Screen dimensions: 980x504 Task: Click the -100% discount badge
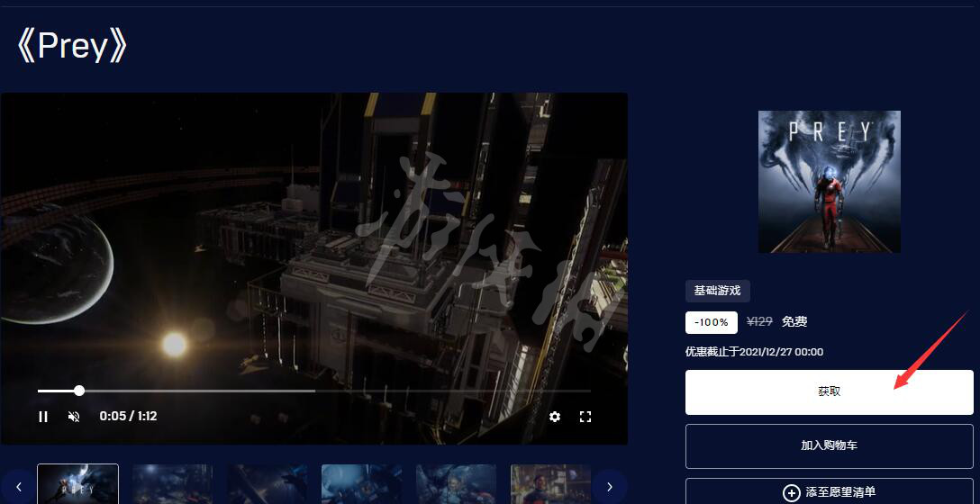712,322
